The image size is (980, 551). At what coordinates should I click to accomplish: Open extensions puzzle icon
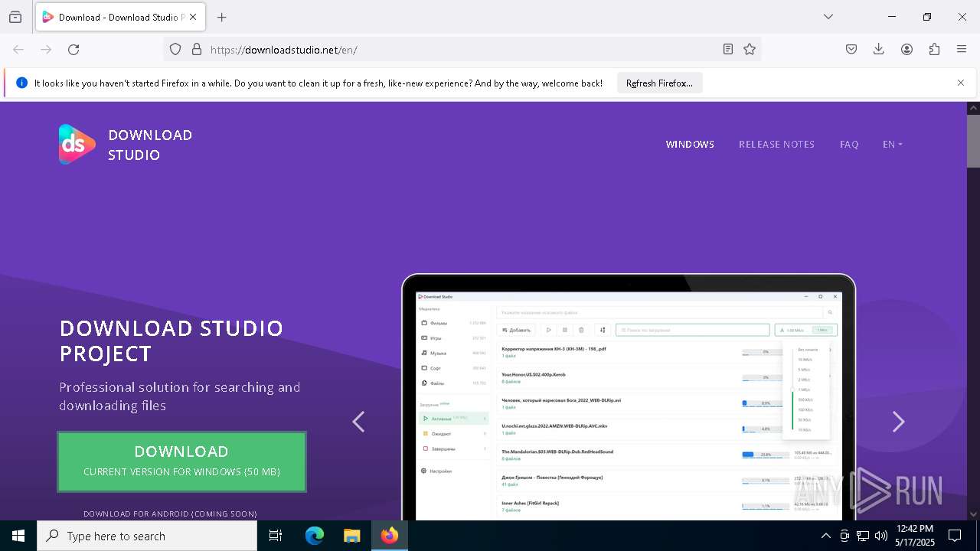tap(934, 49)
